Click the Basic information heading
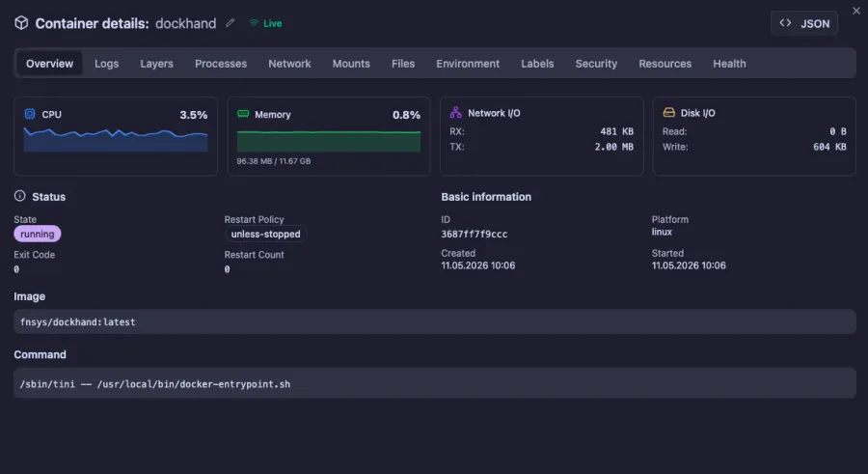868x474 pixels. (x=486, y=197)
